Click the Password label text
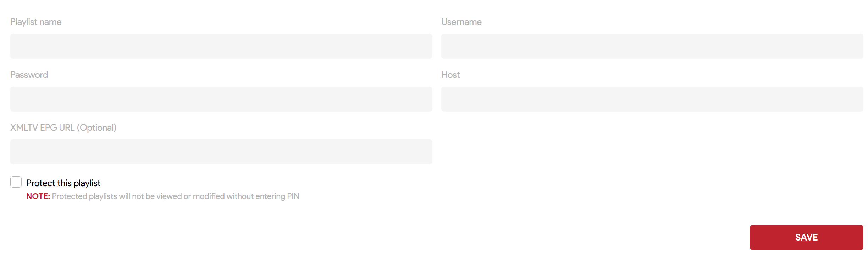868x259 pixels. click(29, 75)
